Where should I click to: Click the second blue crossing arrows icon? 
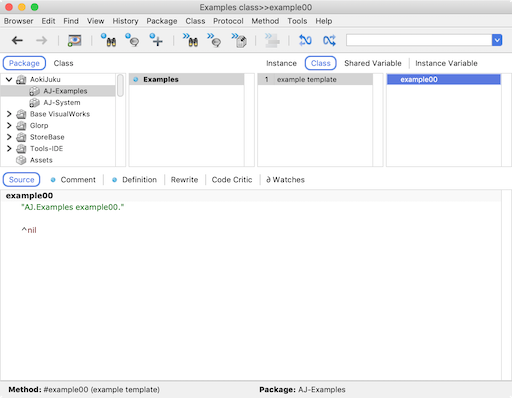pos(329,40)
